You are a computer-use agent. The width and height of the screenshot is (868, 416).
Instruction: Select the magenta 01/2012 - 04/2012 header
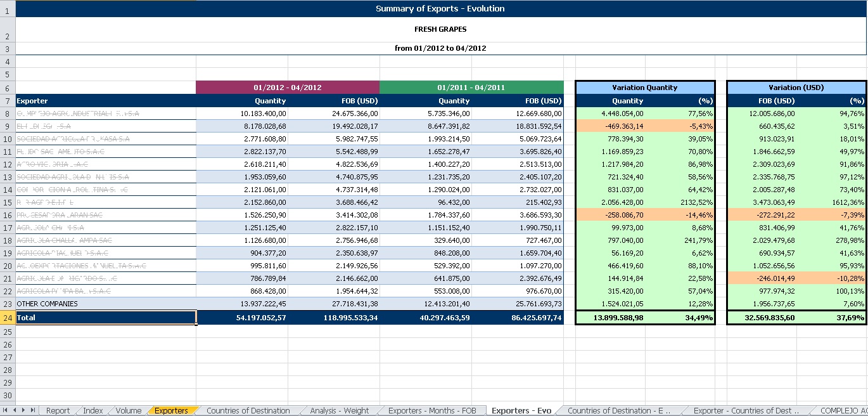(x=287, y=88)
